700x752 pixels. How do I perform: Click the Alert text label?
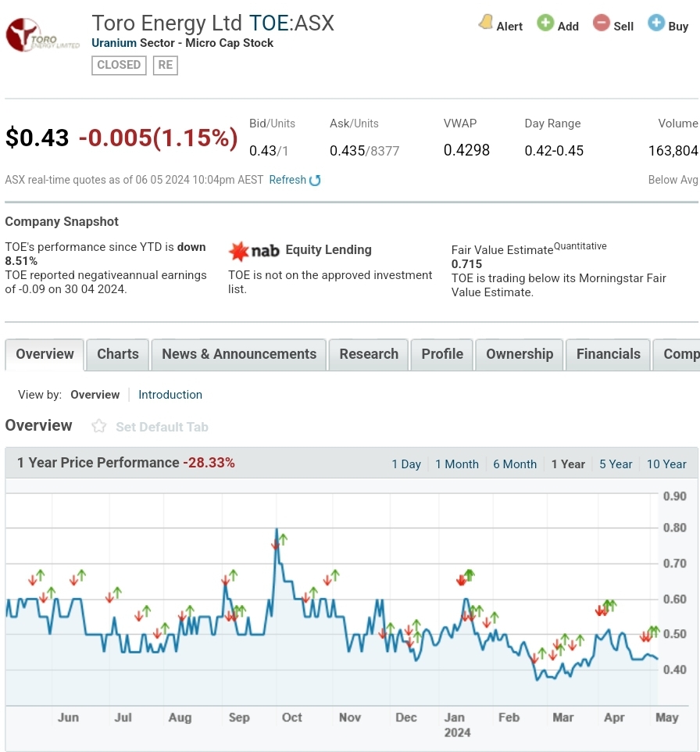[509, 27]
